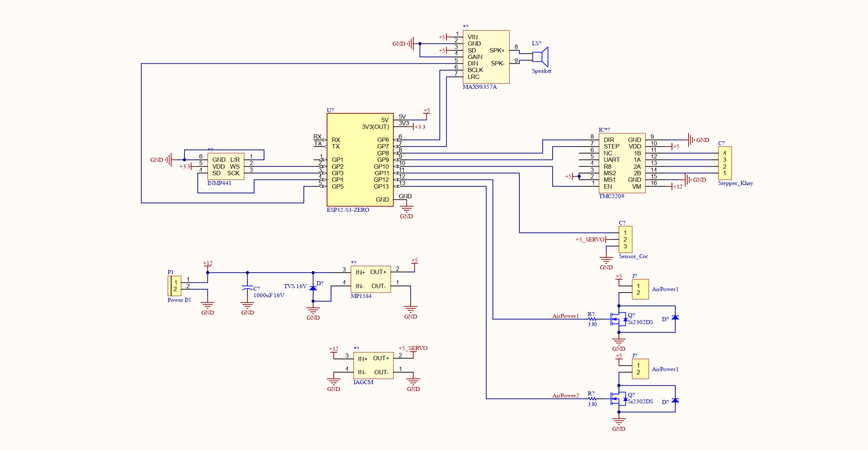This screenshot has height=450, width=868.
Task: Select upper J? AirPower1 connector
Action: pyautogui.click(x=640, y=289)
